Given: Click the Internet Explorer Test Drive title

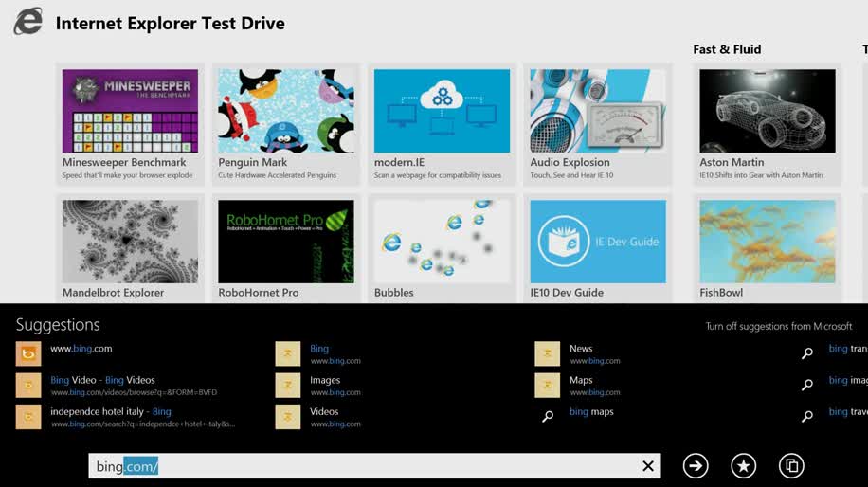Looking at the screenshot, I should coord(170,24).
